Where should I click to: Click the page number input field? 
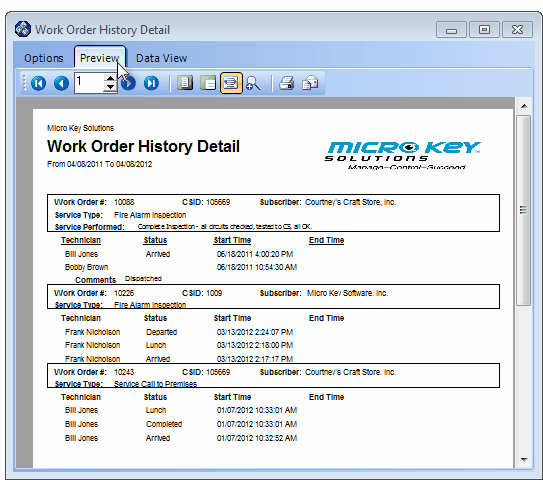pyautogui.click(x=89, y=83)
